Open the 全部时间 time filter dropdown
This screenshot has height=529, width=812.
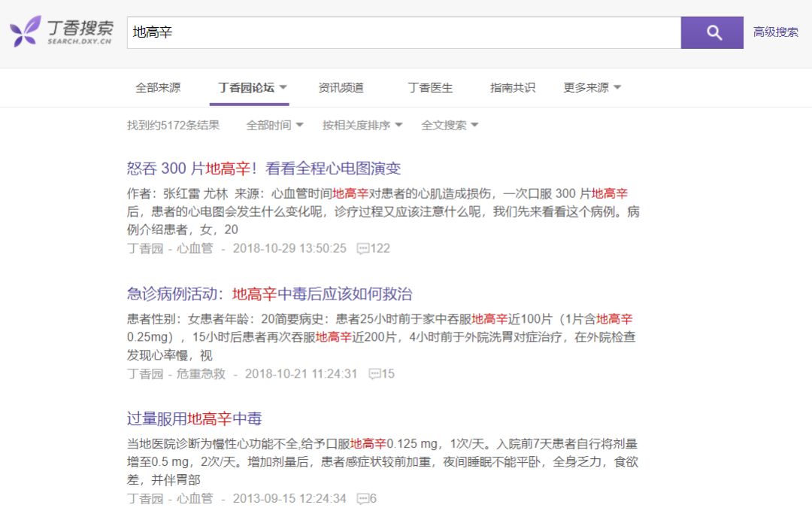pyautogui.click(x=274, y=126)
